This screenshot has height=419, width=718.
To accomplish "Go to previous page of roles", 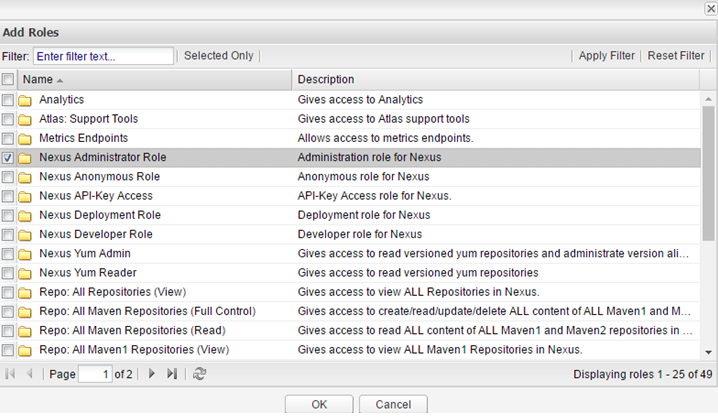I will click(29, 374).
